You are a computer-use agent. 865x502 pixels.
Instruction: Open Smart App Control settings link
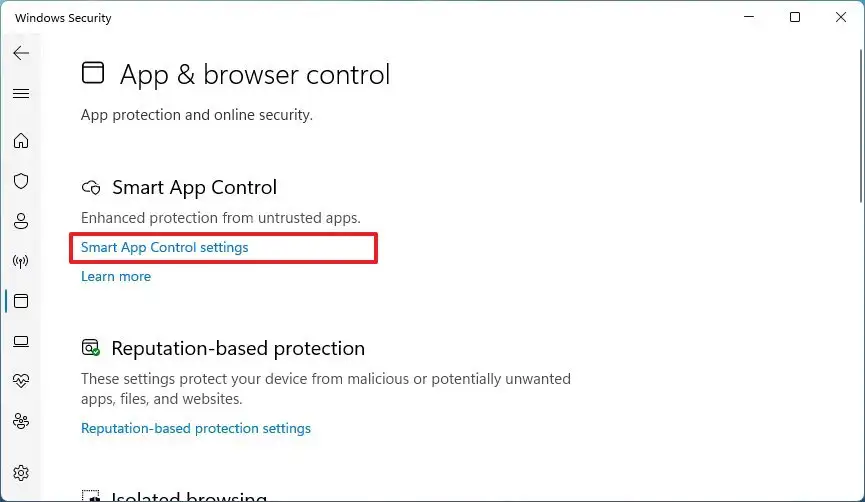(164, 247)
